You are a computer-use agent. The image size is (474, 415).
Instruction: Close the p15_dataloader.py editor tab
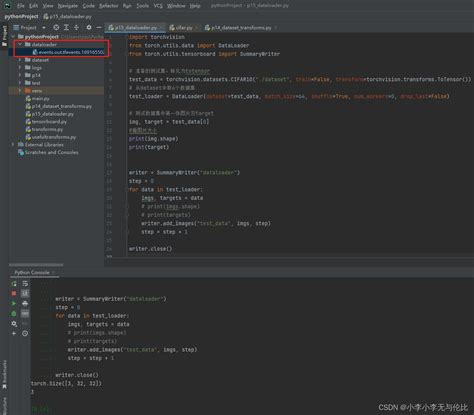[x=161, y=28]
